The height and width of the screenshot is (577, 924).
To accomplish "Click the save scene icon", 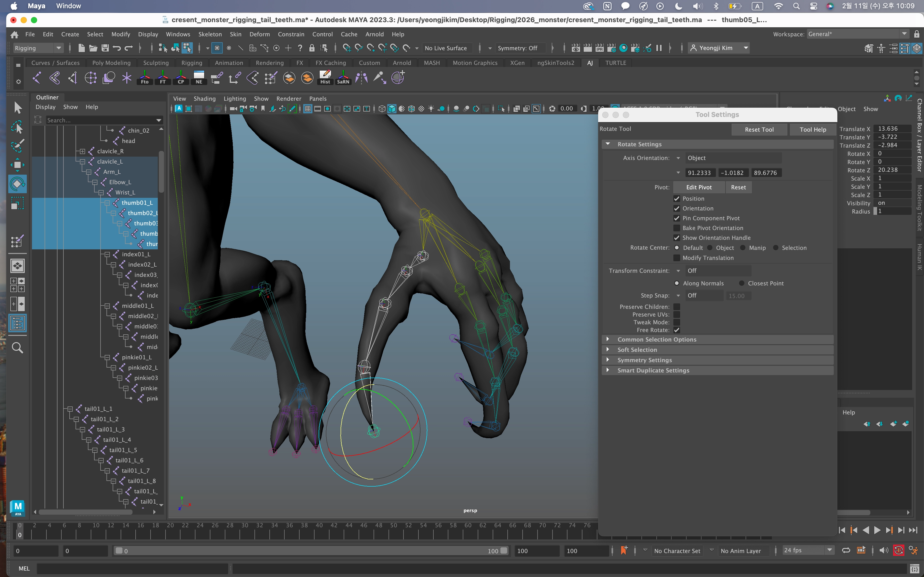I will (105, 48).
